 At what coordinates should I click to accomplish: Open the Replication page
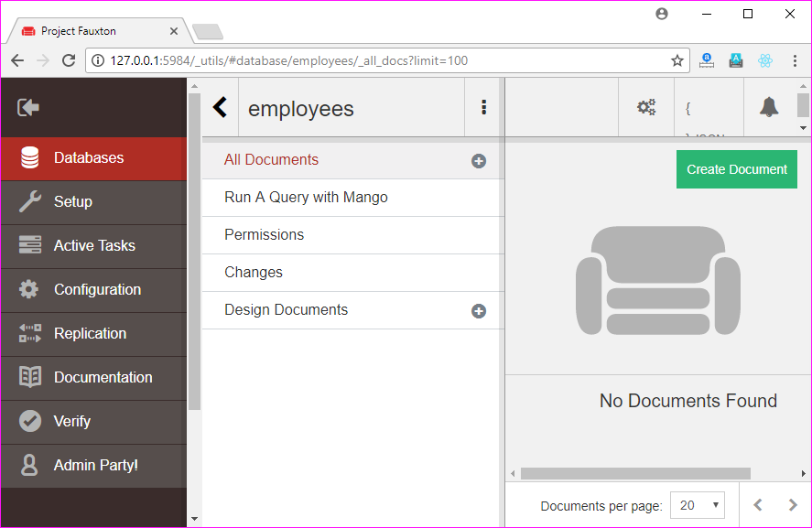pyautogui.click(x=93, y=334)
